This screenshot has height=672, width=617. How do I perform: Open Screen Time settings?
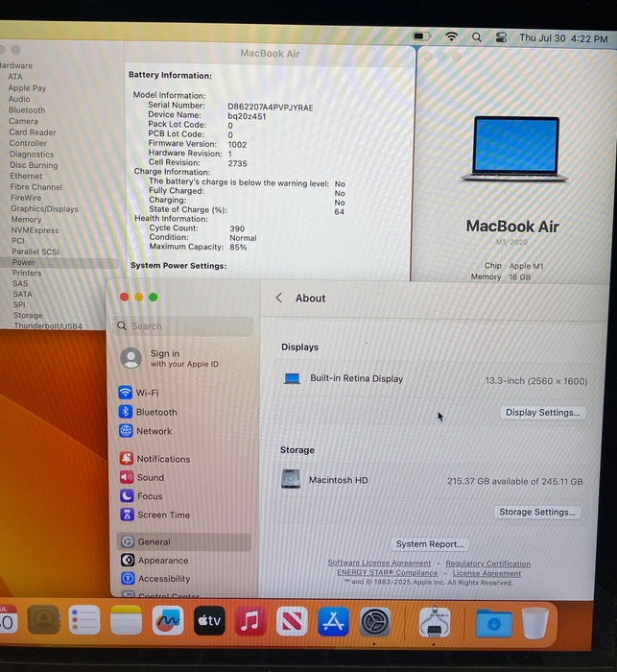tap(155, 515)
